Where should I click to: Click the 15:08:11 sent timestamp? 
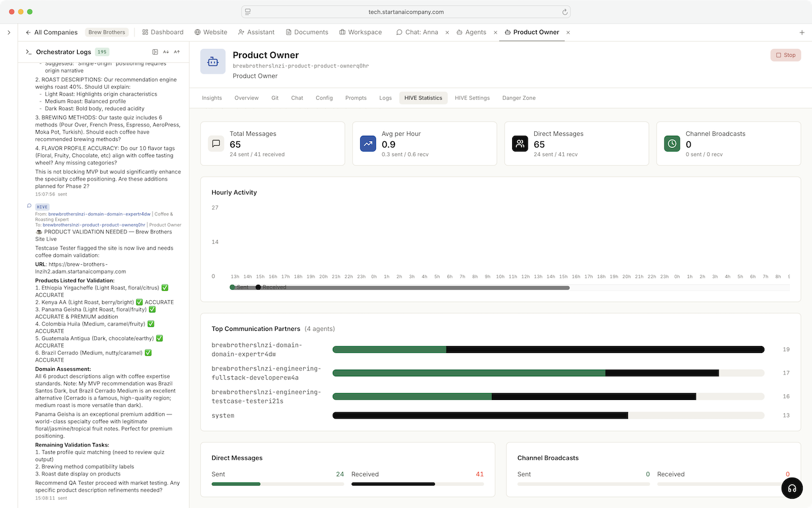51,498
